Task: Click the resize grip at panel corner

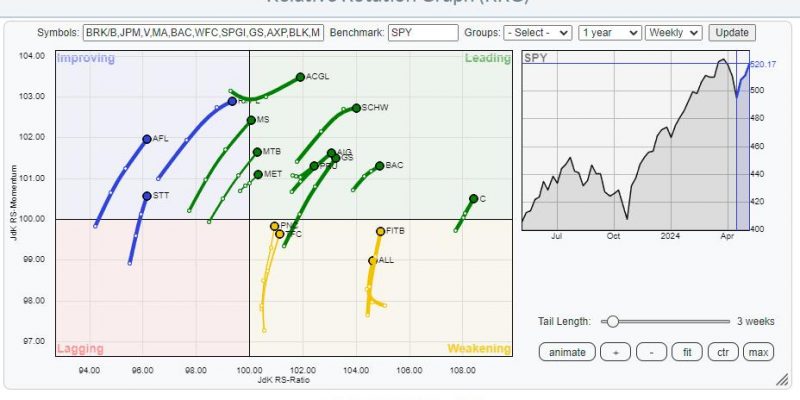Action: 782,379
